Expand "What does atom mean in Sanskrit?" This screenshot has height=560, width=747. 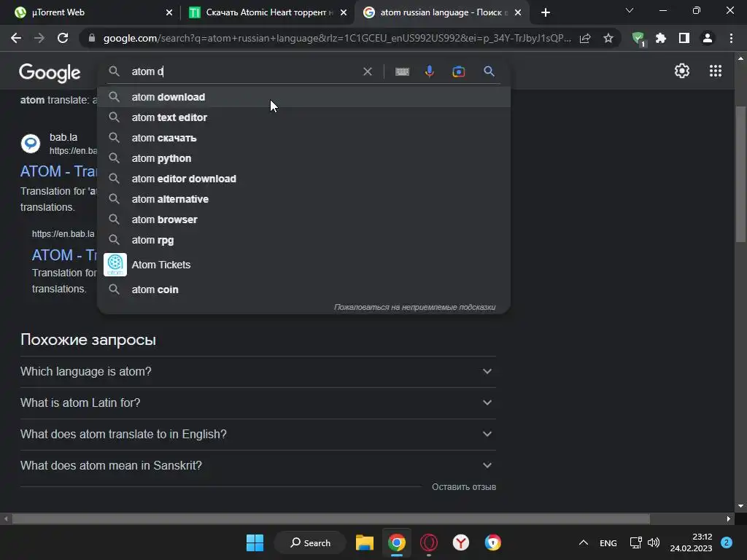pyautogui.click(x=258, y=466)
